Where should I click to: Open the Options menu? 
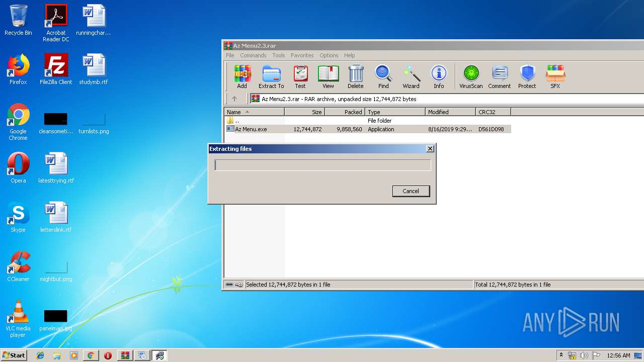(329, 55)
